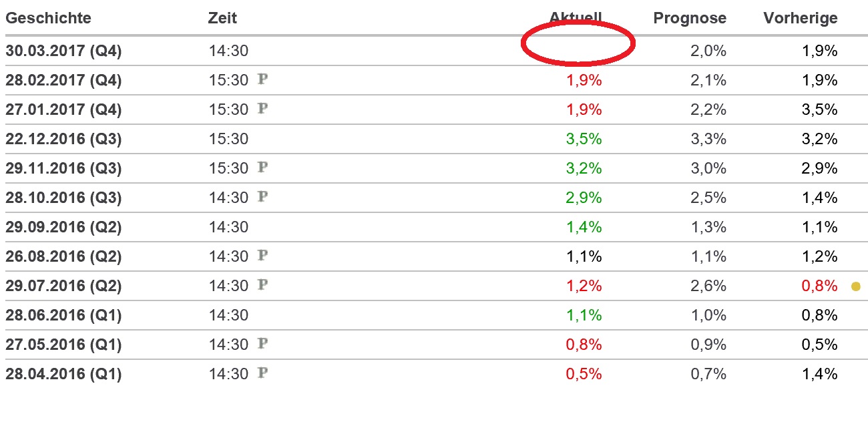The image size is (868, 432).
Task: Click the Prognose column header
Action: [690, 18]
